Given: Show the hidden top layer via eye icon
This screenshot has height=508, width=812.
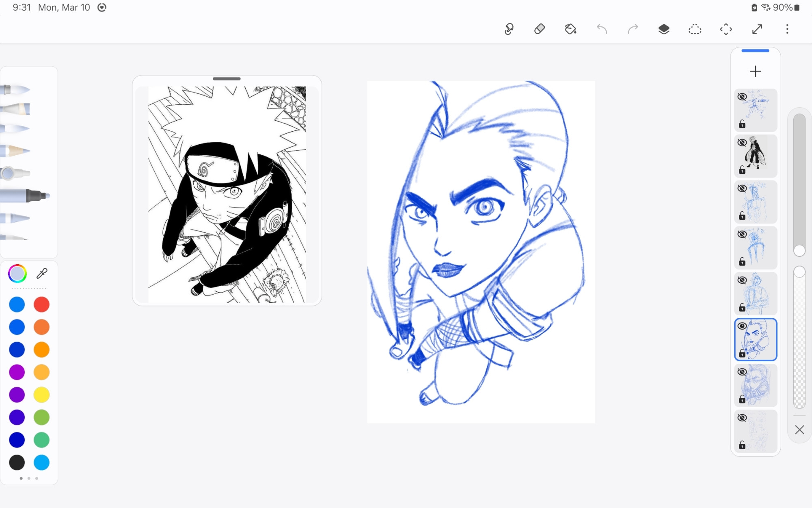Looking at the screenshot, I should click(x=742, y=97).
